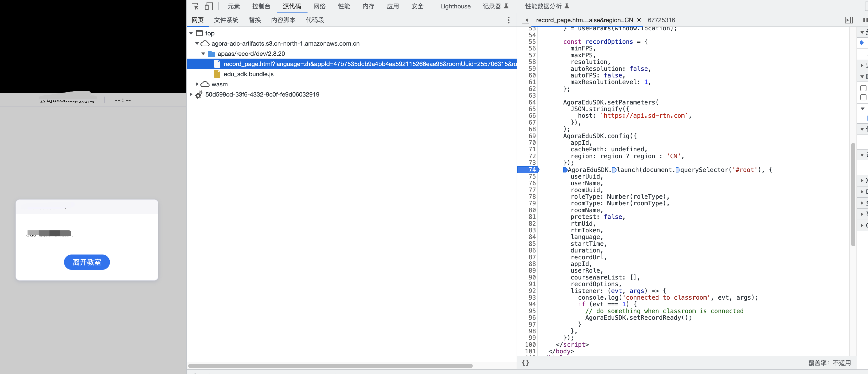
Task: Switch to the 67725316 editor tab
Action: tap(661, 20)
